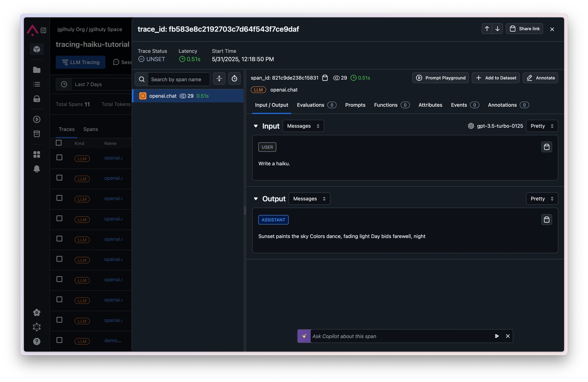
Task: Open the Input Messages dropdown
Action: [x=303, y=126]
